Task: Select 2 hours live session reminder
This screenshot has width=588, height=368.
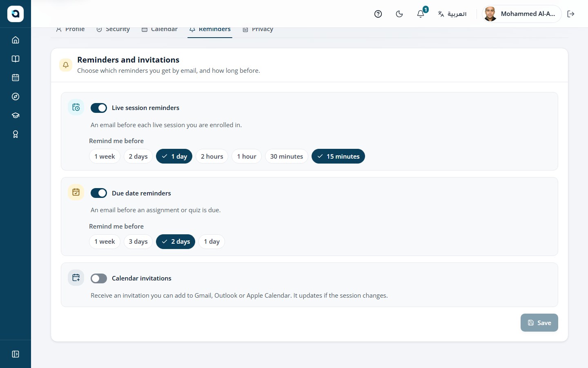Action: 212,156
